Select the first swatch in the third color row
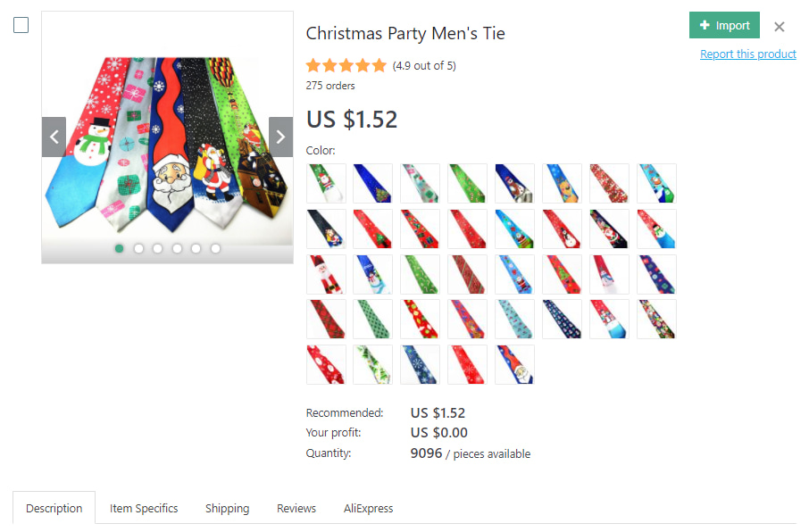 point(325,274)
